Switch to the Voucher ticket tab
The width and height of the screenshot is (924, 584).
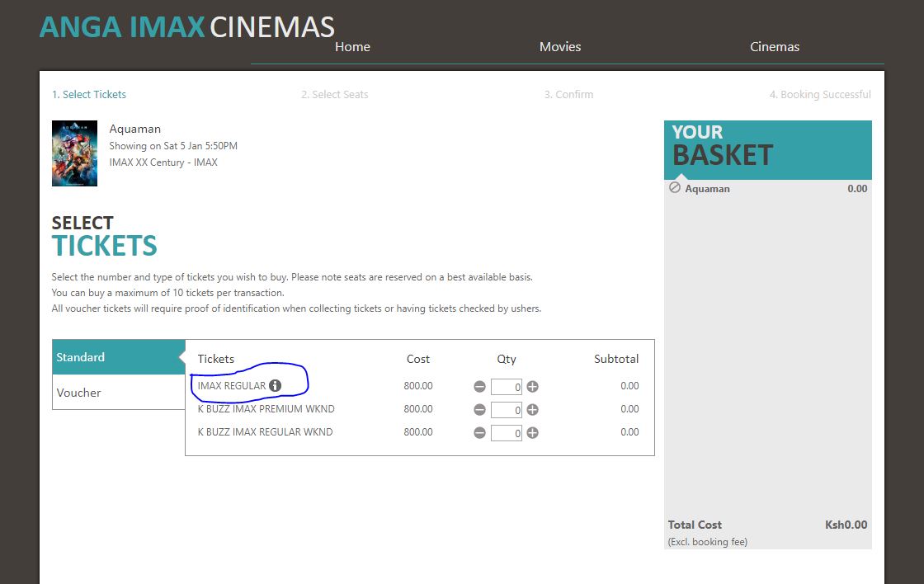(x=119, y=393)
